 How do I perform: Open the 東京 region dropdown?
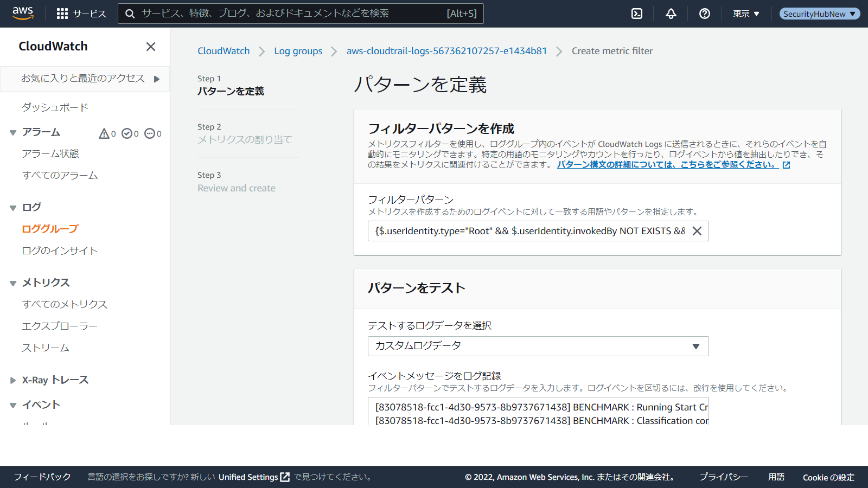click(746, 14)
